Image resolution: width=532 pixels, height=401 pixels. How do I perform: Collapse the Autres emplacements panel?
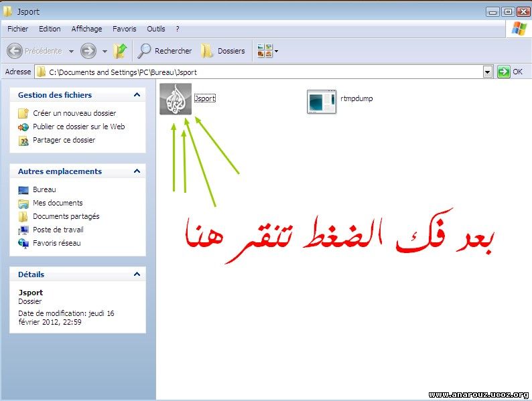137,171
